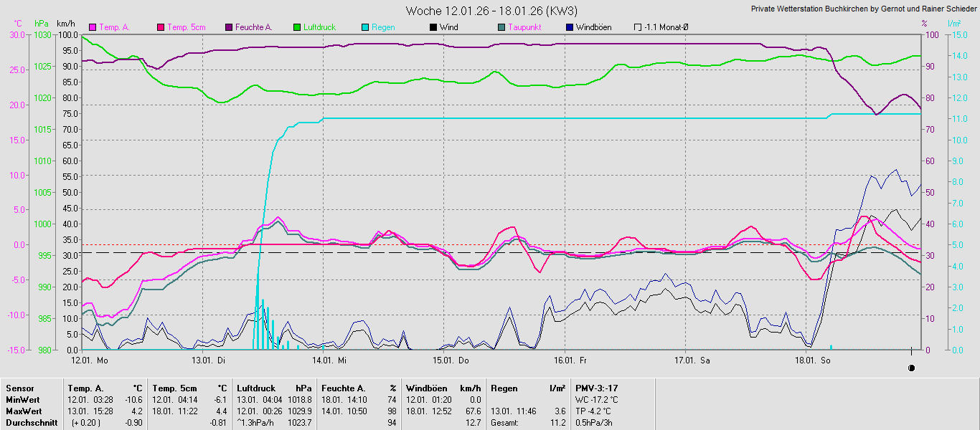This screenshot has width=980, height=430.
Task: Click the moon phase icon below the chart
Action: point(912,368)
